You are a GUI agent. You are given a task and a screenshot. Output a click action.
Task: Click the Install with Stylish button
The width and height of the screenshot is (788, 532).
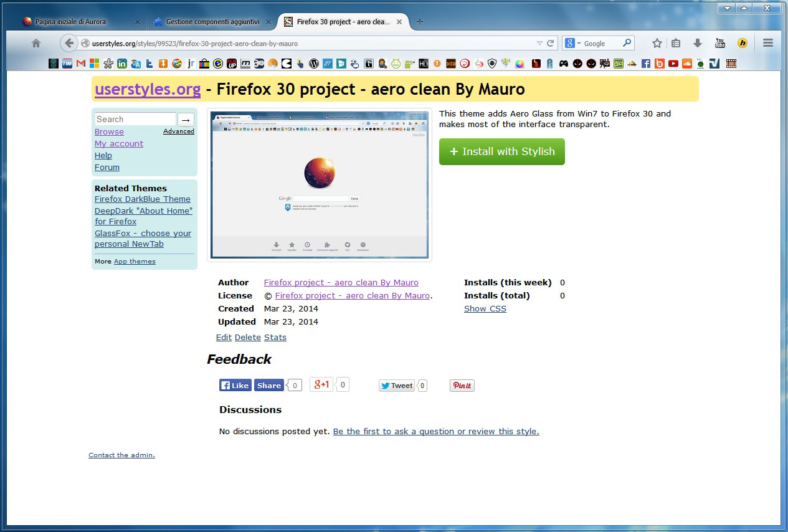[x=502, y=151]
